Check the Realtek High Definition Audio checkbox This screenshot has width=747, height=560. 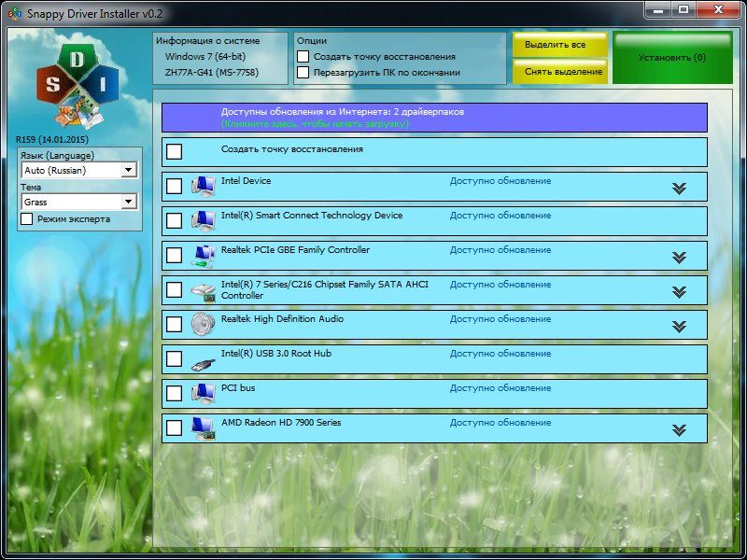pyautogui.click(x=174, y=324)
